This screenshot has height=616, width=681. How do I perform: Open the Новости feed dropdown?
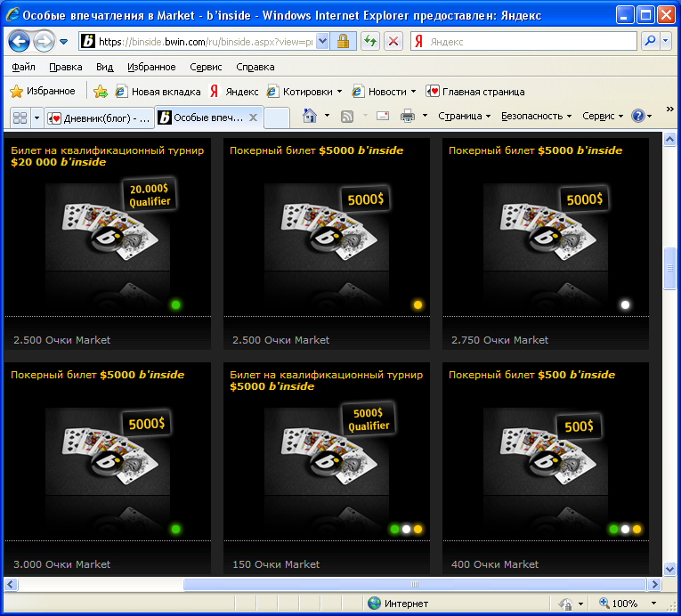point(413,91)
